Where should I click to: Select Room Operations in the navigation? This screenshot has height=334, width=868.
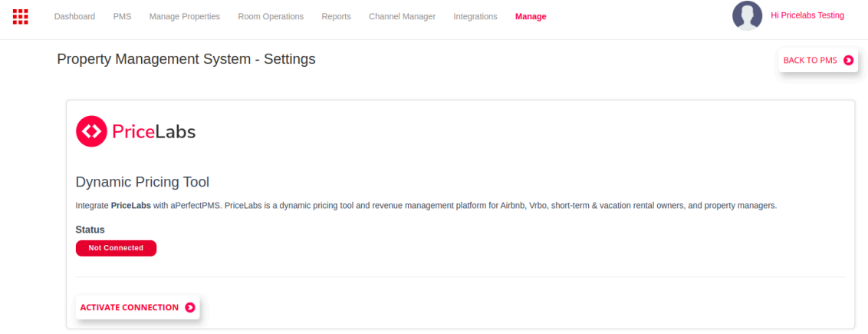point(271,17)
